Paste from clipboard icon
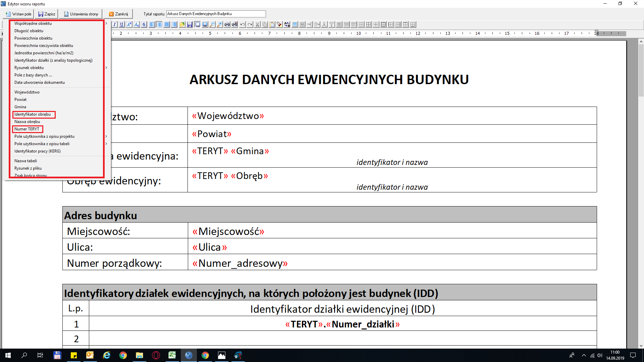644x362 pixels. [272, 24]
